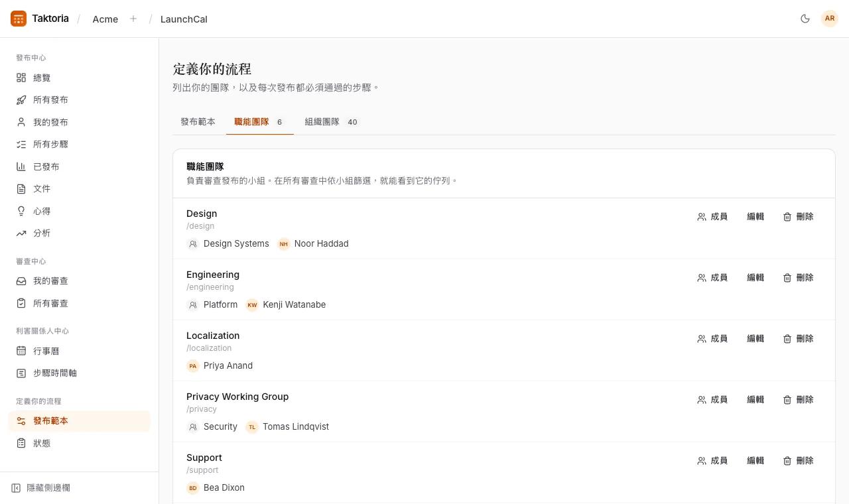Click the Privacy Working Group name
This screenshot has width=849, height=504.
point(237,397)
